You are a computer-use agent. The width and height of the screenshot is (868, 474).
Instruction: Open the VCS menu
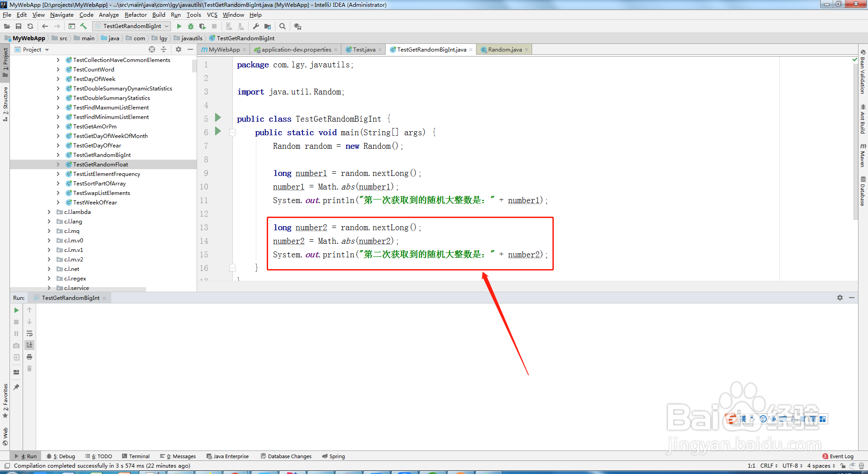[x=212, y=14]
